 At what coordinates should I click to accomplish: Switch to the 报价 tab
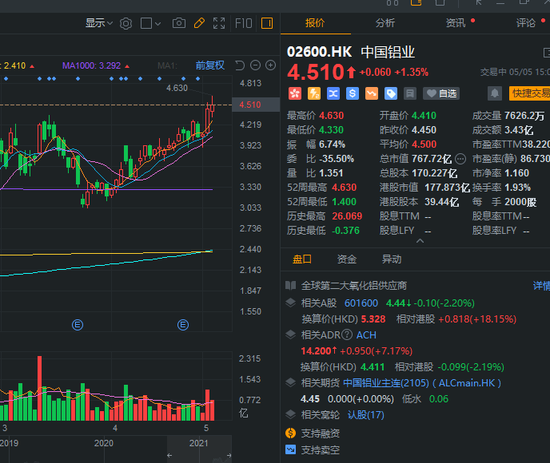(315, 23)
